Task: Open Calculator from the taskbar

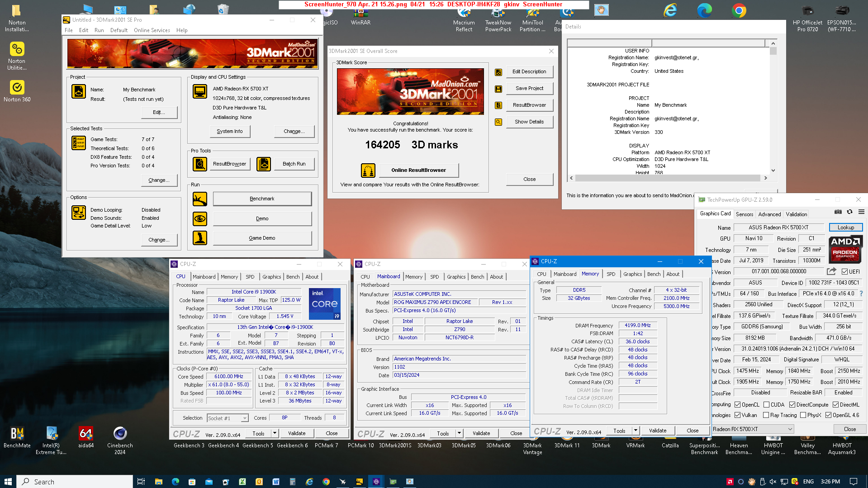Action: 293,482
